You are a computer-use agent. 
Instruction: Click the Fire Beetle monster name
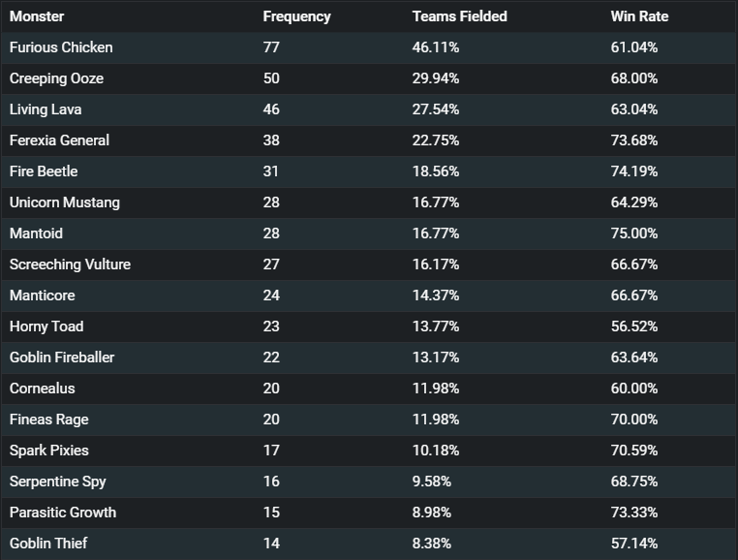coord(44,171)
